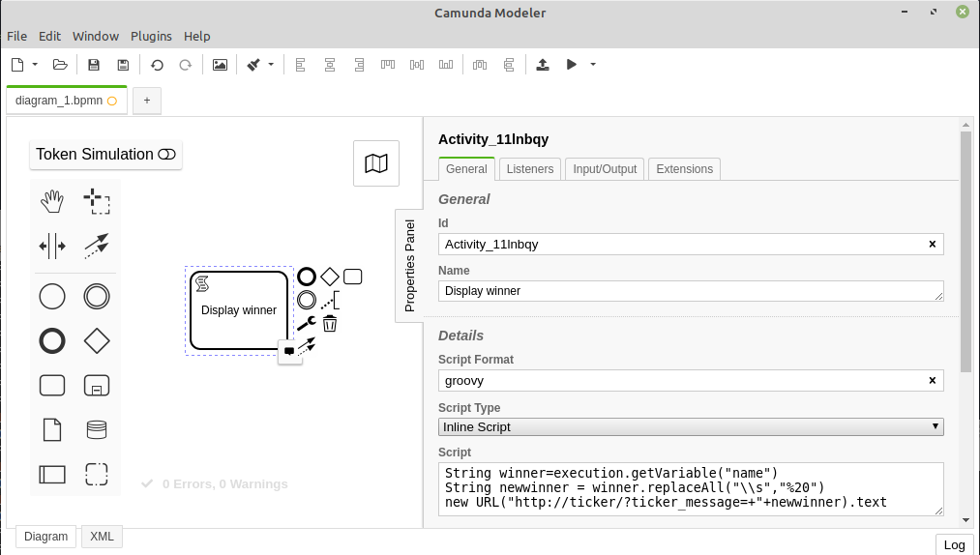Activate the create/remove space tool

[x=52, y=246]
